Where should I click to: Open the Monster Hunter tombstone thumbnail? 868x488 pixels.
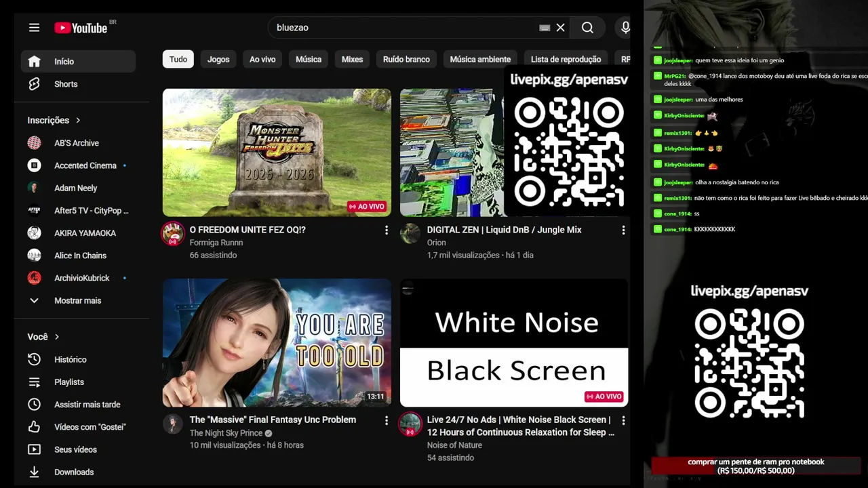coord(277,152)
